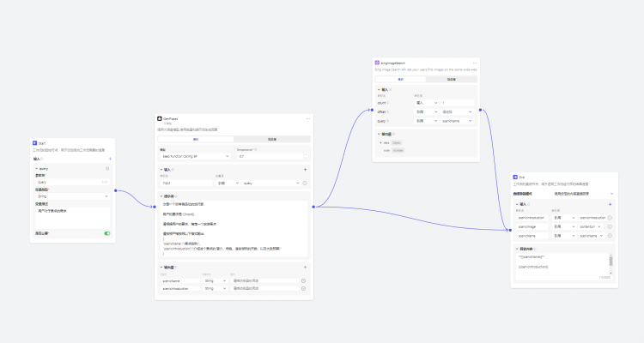
Task: Click the Temperature stepper arrows
Action: pos(306,156)
